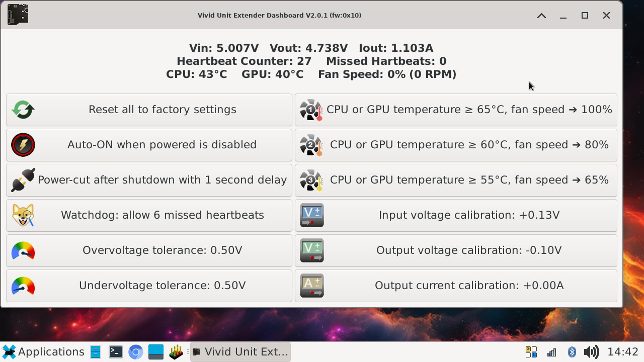
Task: Click the power plug icon for power-cut
Action: tap(23, 180)
